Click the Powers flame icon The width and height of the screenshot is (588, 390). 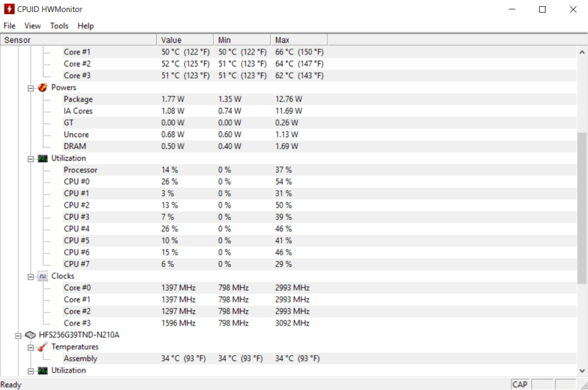point(42,87)
